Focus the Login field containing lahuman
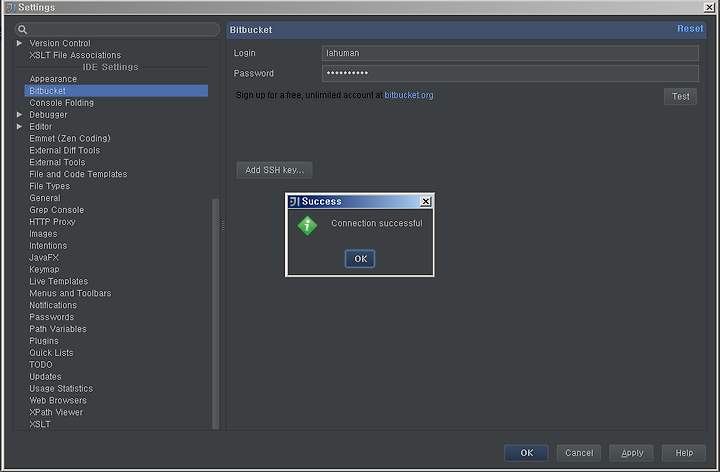This screenshot has height=472, width=720. tap(510, 53)
